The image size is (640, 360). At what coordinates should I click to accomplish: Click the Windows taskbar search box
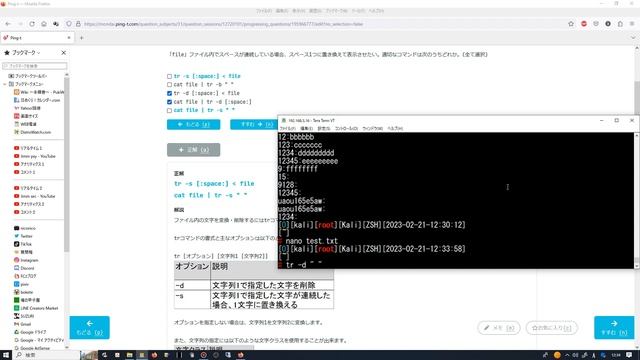[x=47, y=355]
